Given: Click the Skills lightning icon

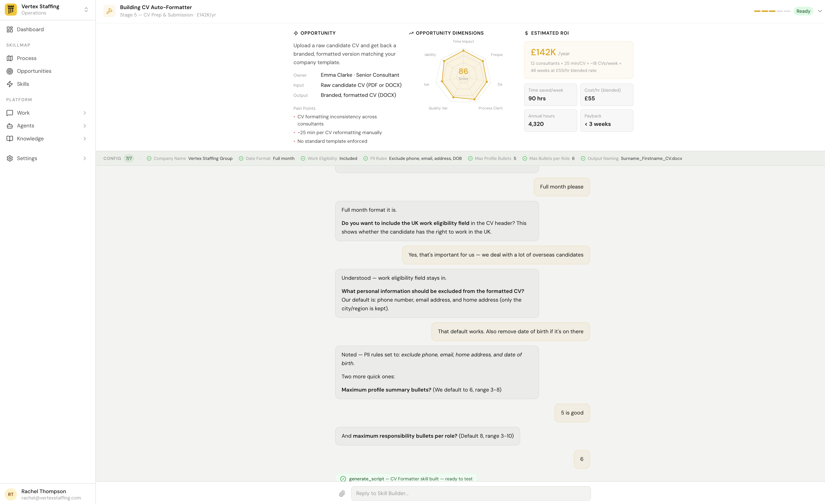Looking at the screenshot, I should (10, 84).
